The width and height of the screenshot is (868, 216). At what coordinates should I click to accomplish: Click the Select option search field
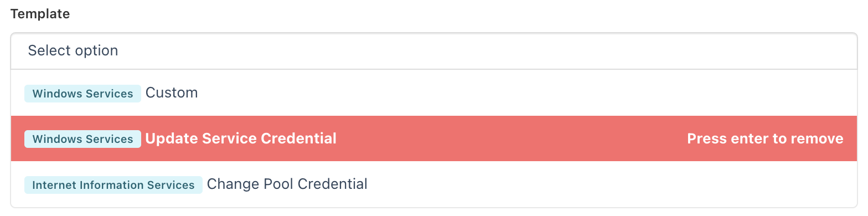click(434, 51)
